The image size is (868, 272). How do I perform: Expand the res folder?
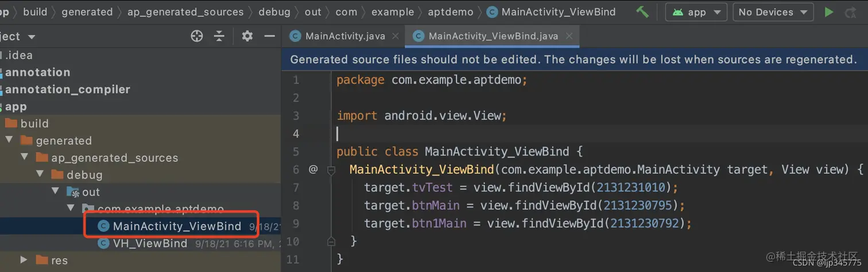pos(24,260)
